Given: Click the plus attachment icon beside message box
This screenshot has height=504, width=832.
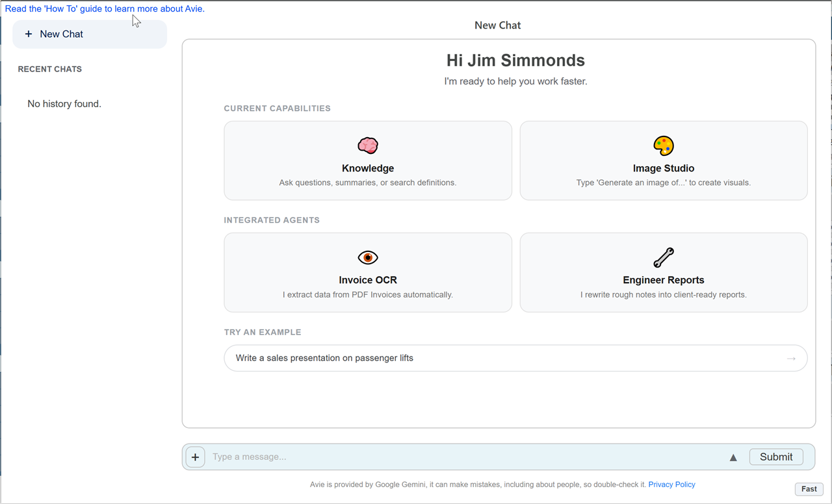Looking at the screenshot, I should pyautogui.click(x=195, y=457).
